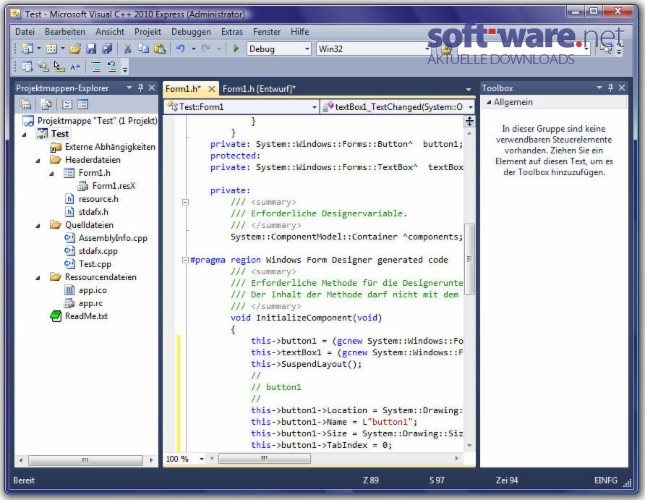
Task: Click the second icon in the Projektmappen-Explorer toolbar
Action: coord(46,104)
